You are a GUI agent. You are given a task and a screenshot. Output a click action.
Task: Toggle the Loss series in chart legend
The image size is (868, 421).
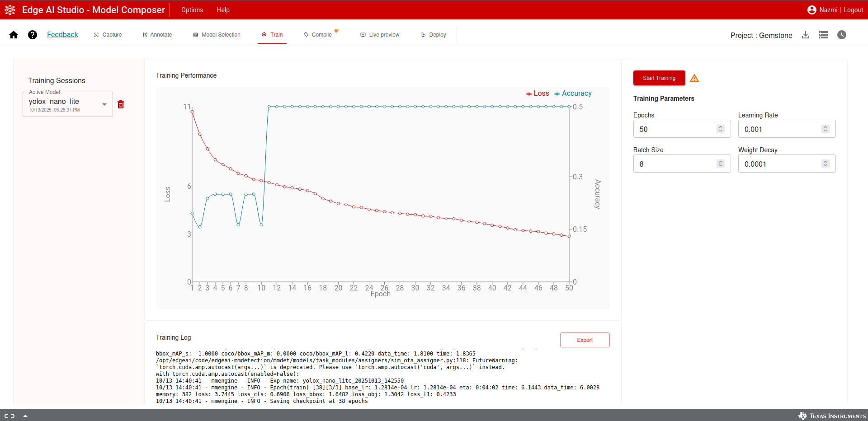coord(538,94)
